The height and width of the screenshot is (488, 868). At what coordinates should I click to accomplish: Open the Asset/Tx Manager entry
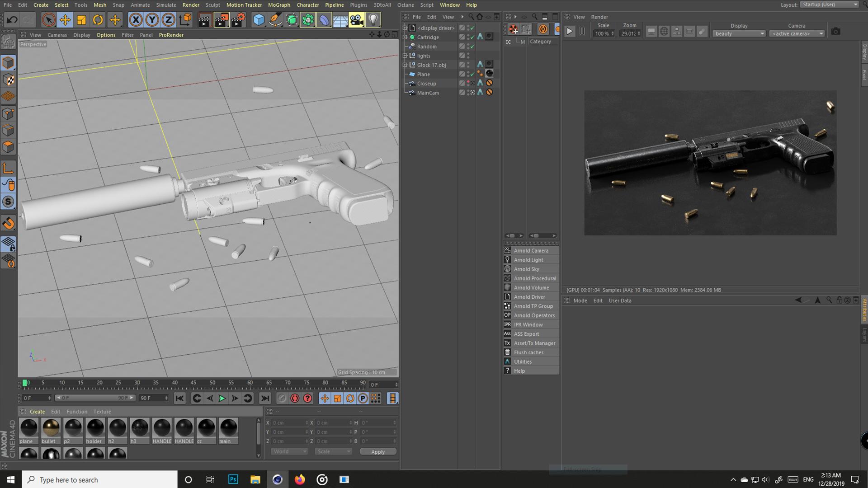click(x=531, y=343)
